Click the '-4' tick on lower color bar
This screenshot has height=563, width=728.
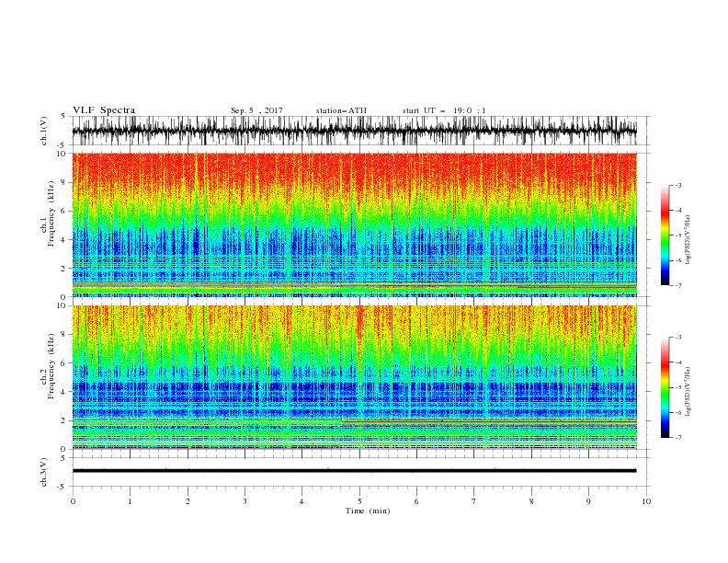(678, 362)
